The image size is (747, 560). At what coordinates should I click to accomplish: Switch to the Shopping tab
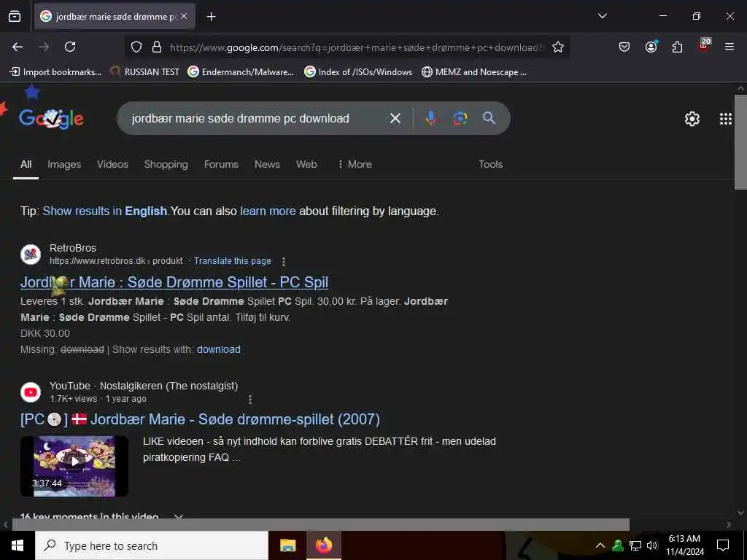166,164
